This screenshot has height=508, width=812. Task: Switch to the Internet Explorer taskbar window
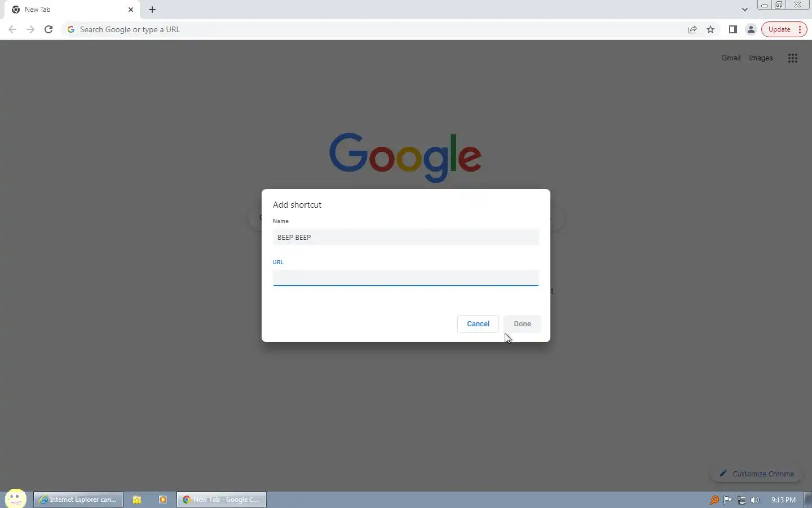(78, 500)
